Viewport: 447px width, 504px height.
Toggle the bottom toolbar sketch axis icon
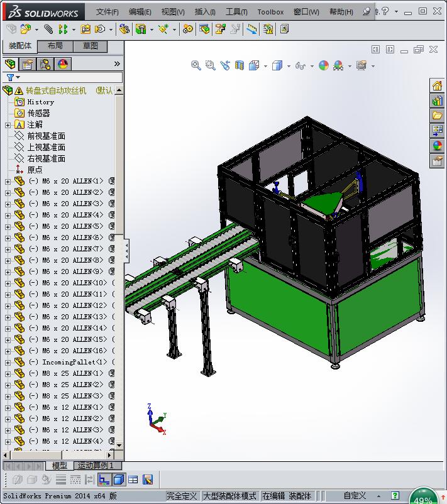[104, 480]
